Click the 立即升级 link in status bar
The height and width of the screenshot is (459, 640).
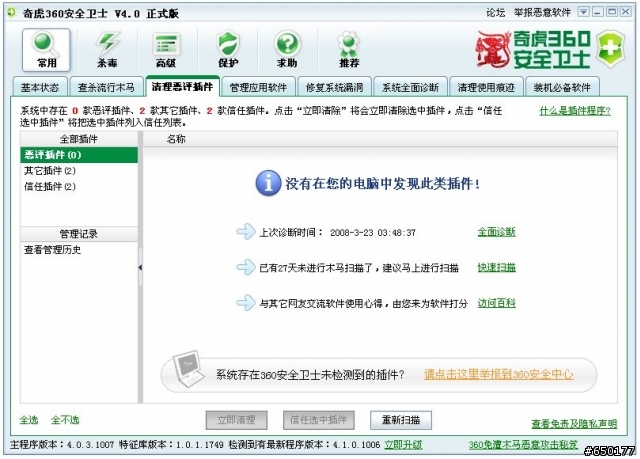[x=403, y=444]
